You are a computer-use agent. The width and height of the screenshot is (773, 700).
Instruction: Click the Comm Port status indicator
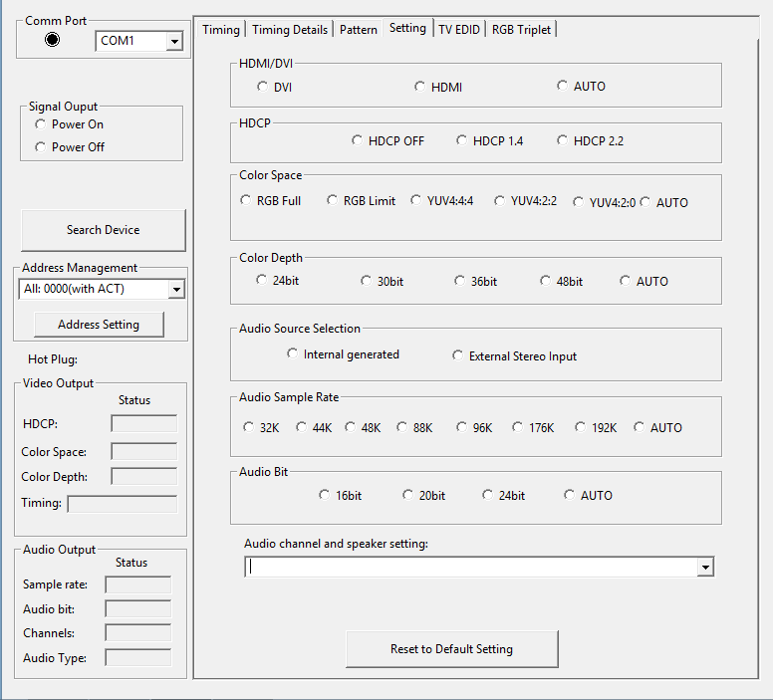point(53,40)
